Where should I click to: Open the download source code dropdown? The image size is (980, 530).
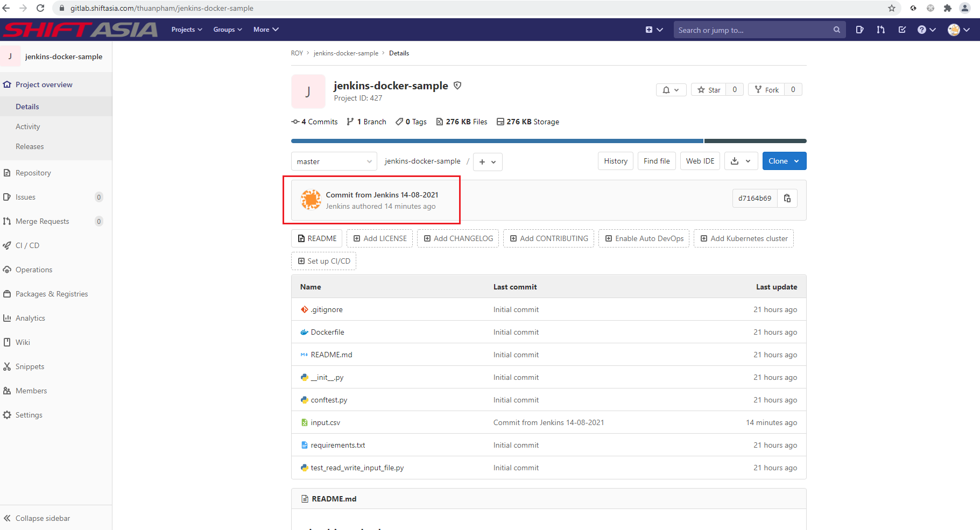click(741, 161)
